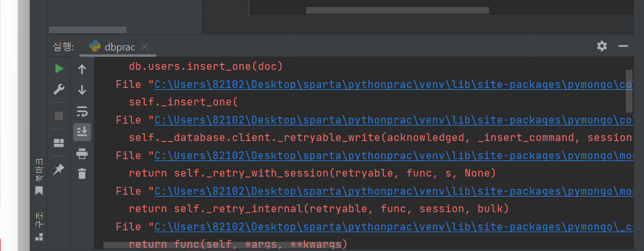This screenshot has height=251, width=644.
Task: Print the console output
Action: pyautogui.click(x=82, y=154)
